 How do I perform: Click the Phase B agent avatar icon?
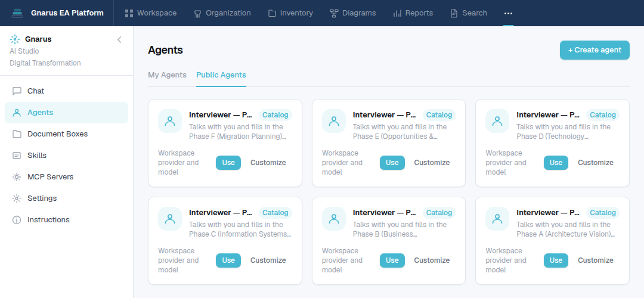[x=334, y=219]
